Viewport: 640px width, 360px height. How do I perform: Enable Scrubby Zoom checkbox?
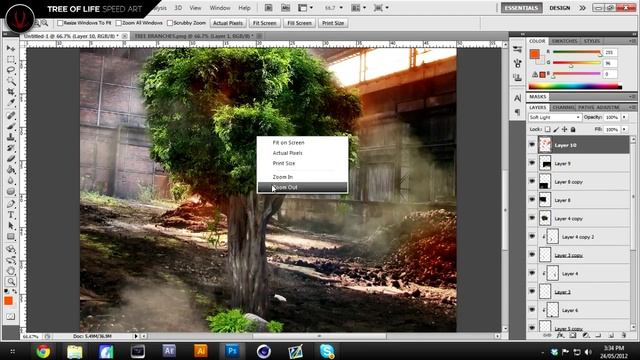click(170, 23)
